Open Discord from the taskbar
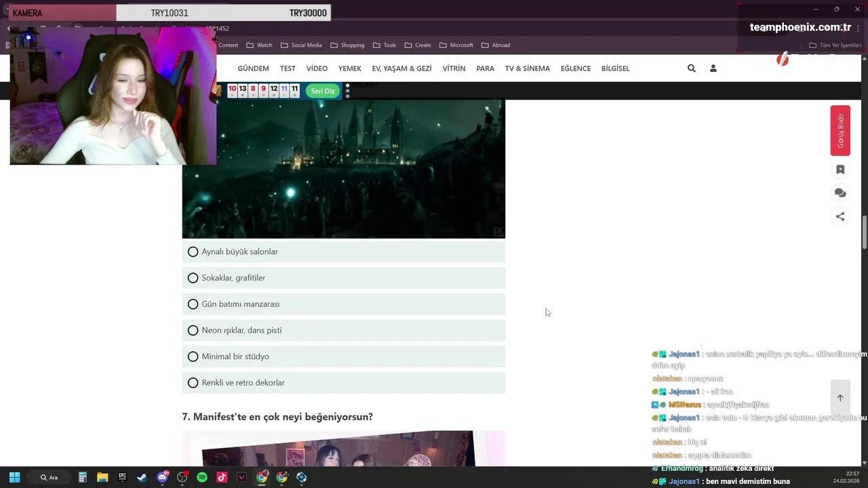This screenshot has height=488, width=868. [x=162, y=477]
